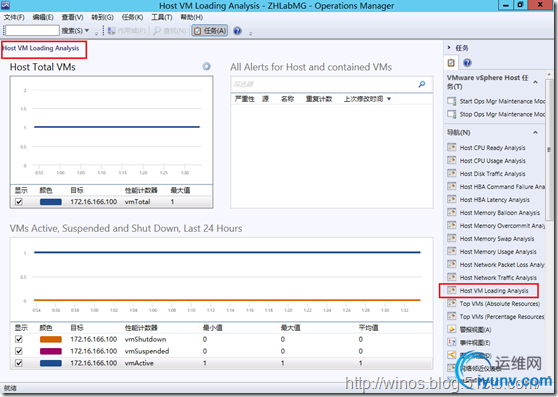Click the blue color swatch of vmTotal
The height and width of the screenshot is (397, 558).
pyautogui.click(x=51, y=202)
